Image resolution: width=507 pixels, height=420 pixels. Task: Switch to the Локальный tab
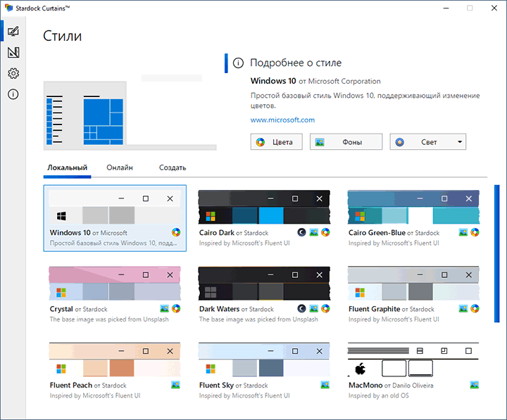[68, 167]
